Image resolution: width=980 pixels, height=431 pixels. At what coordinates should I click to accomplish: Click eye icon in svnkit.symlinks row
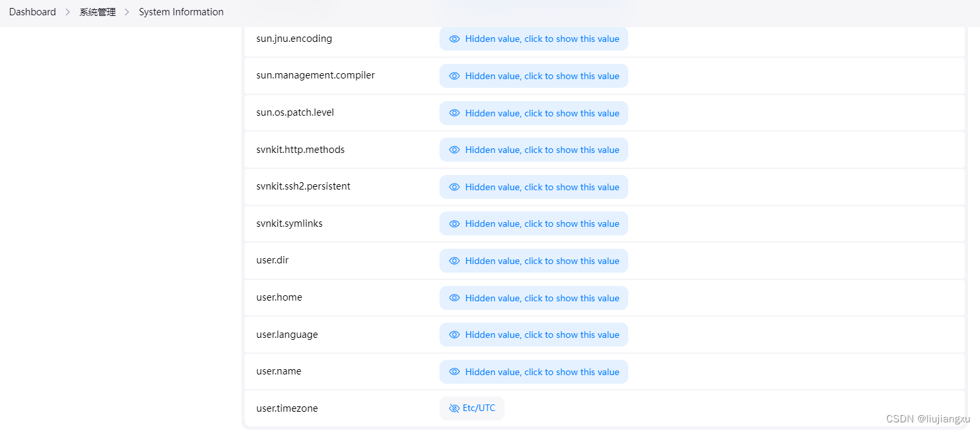pyautogui.click(x=455, y=224)
